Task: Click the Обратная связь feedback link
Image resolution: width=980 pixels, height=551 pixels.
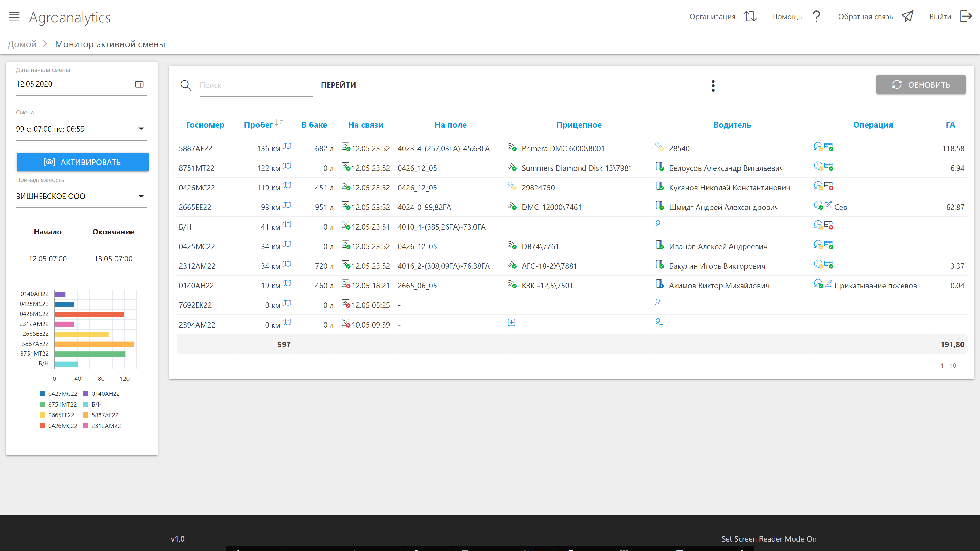Action: point(865,17)
